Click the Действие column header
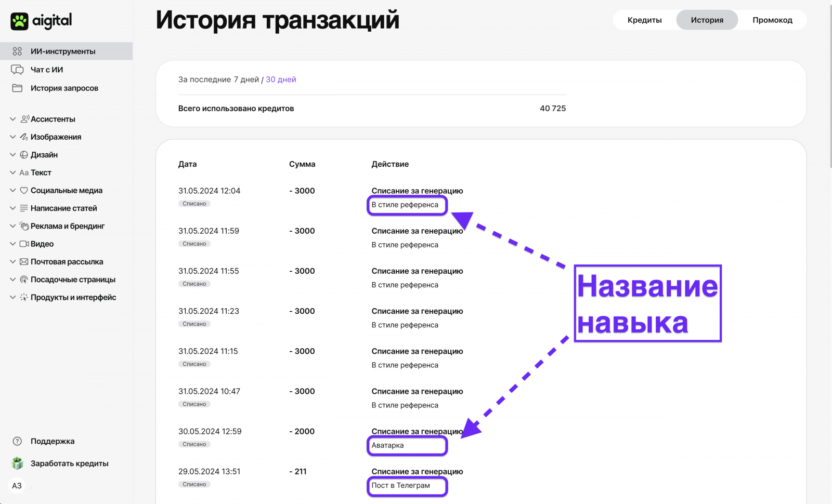The width and height of the screenshot is (832, 504). pyautogui.click(x=390, y=164)
